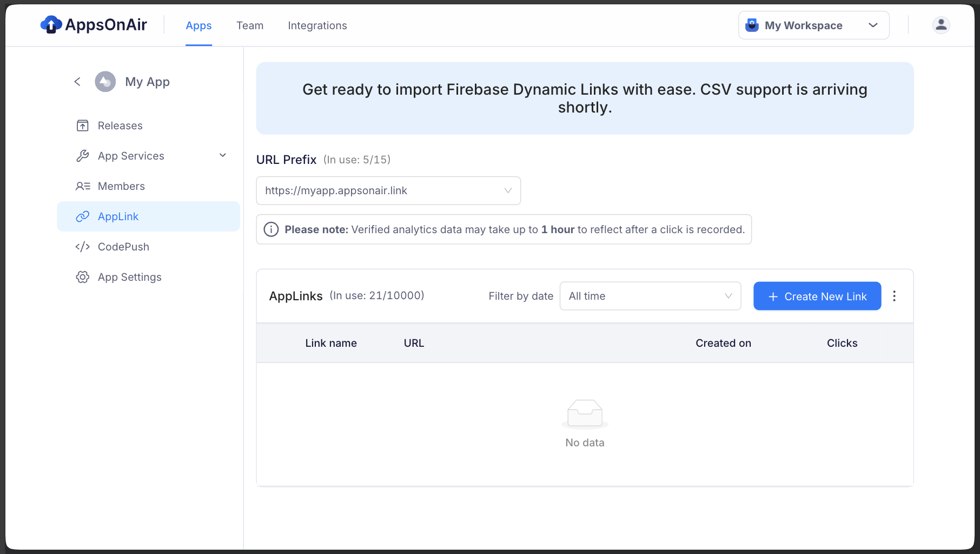The height and width of the screenshot is (554, 980).
Task: Click the plus icon on Create New Link
Action: pos(773,296)
